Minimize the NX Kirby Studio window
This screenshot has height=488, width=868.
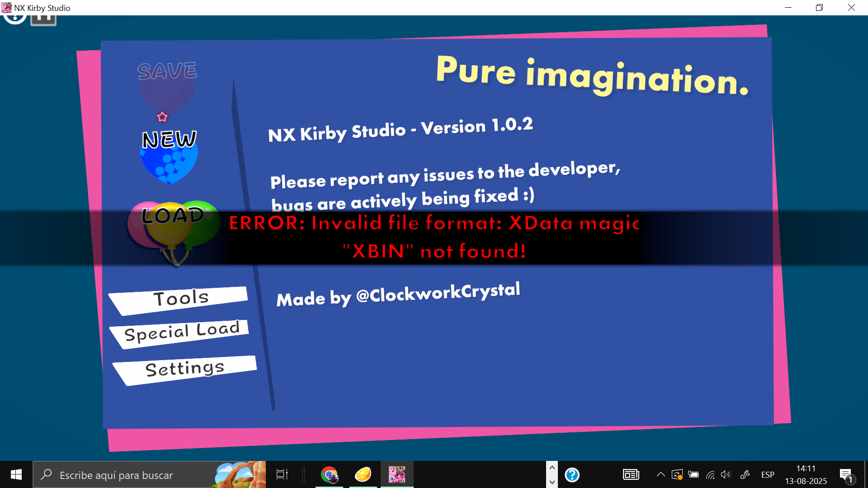click(x=788, y=8)
